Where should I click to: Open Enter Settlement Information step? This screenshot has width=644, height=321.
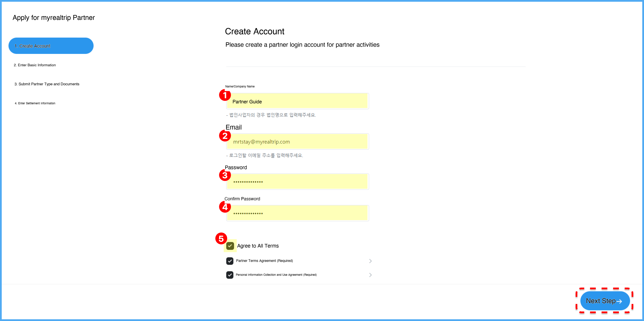[35, 103]
